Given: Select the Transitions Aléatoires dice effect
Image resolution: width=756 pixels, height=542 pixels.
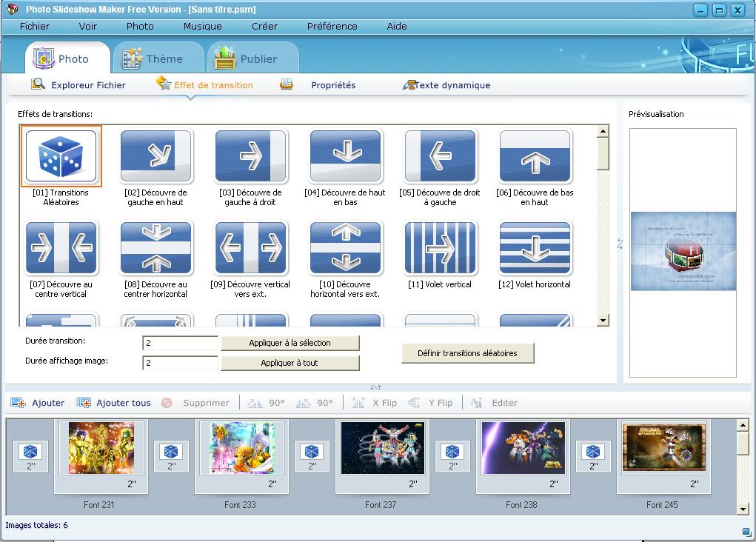Looking at the screenshot, I should pyautogui.click(x=61, y=156).
